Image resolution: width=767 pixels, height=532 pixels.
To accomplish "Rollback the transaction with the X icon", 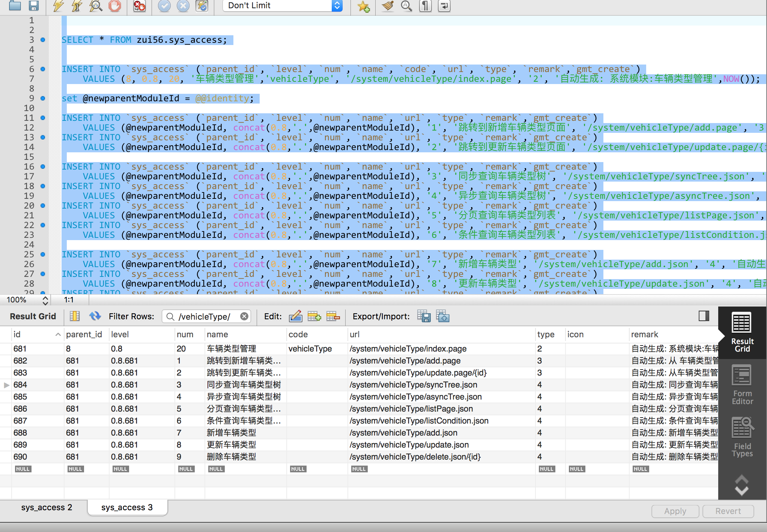I will (183, 6).
